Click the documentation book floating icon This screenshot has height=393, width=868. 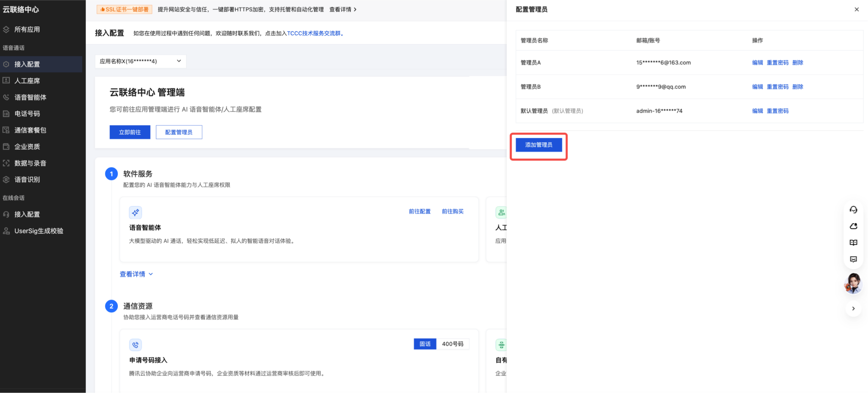point(853,243)
